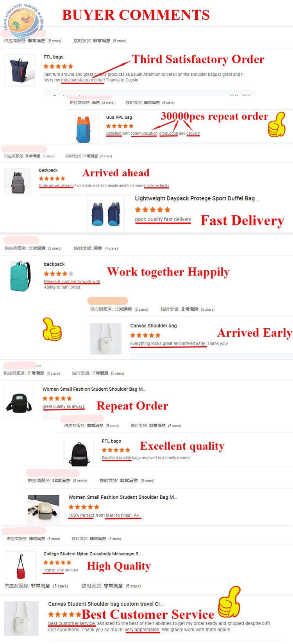Open the red College Student crossbody bag image
The width and height of the screenshot is (293, 644).
(x=20, y=566)
